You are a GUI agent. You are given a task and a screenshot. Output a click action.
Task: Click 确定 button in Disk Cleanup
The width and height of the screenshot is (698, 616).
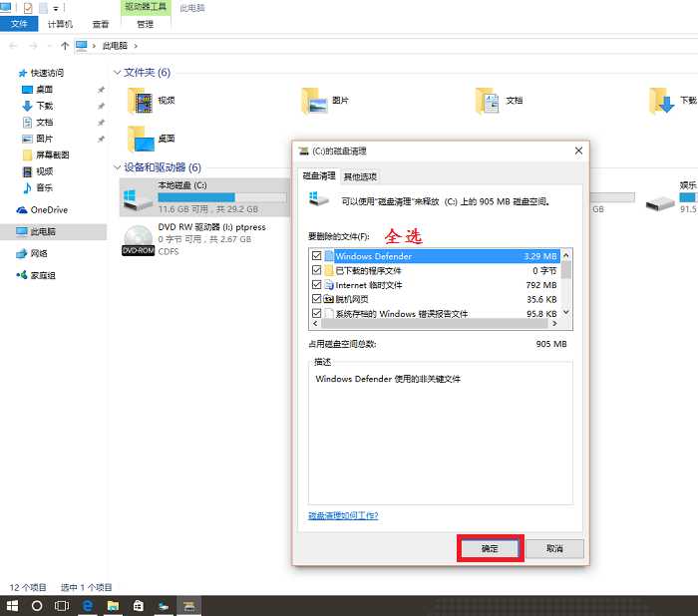(490, 548)
